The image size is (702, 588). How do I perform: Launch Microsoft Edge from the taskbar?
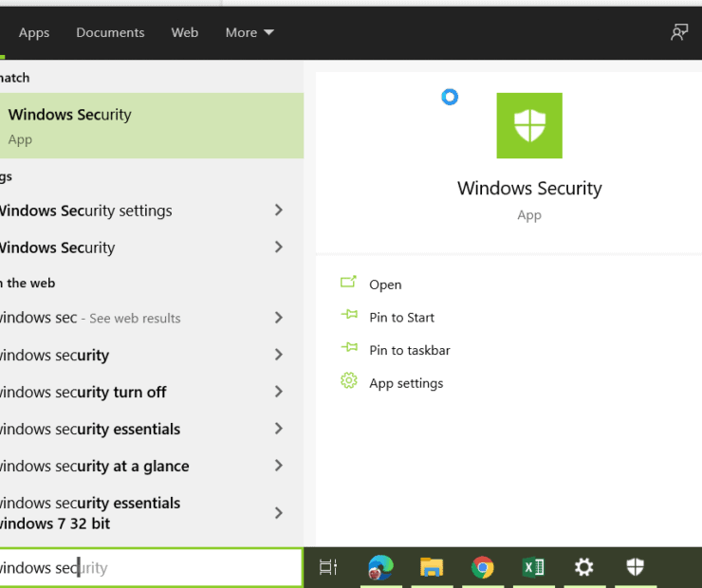(380, 567)
